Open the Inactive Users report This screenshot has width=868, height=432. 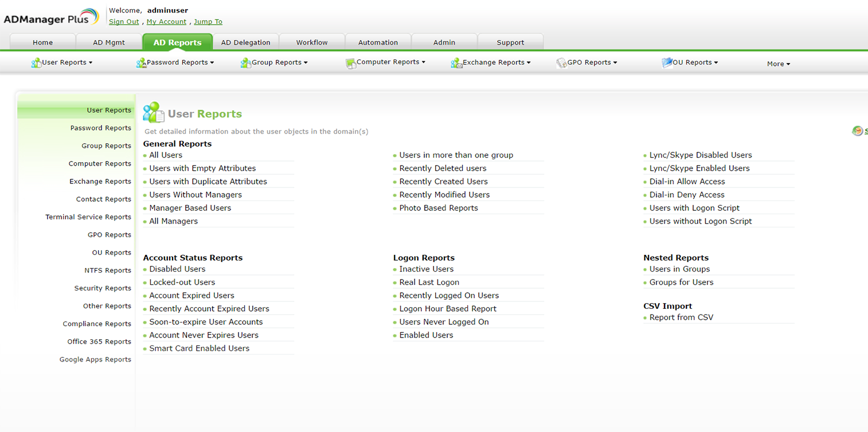tap(427, 269)
